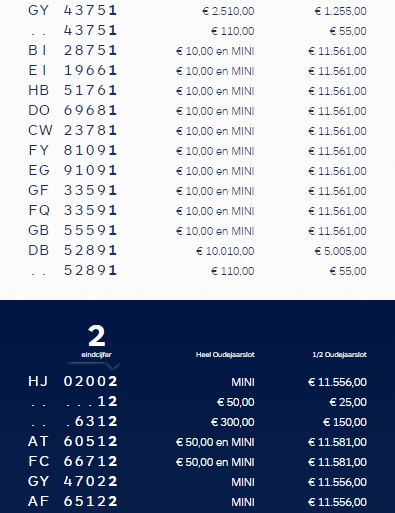Select the FC 66712 number
395x513 pixels.
pos(73,461)
